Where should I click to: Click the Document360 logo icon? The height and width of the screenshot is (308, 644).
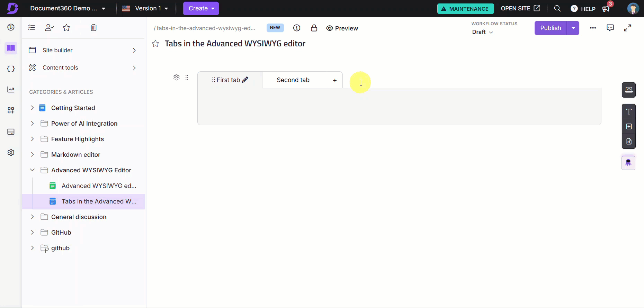pyautogui.click(x=12, y=8)
